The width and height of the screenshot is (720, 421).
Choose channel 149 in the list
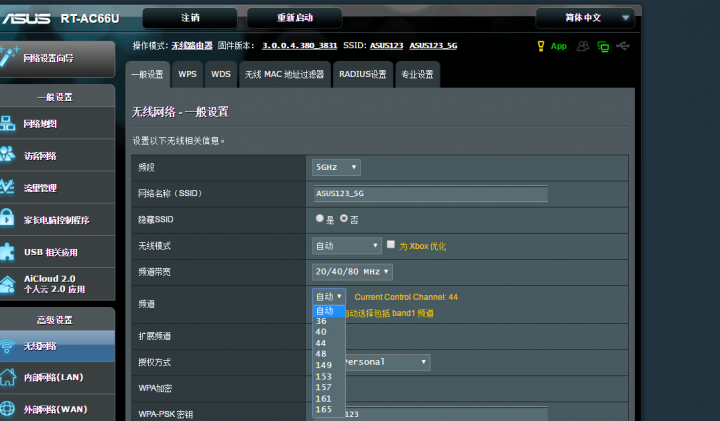point(329,365)
